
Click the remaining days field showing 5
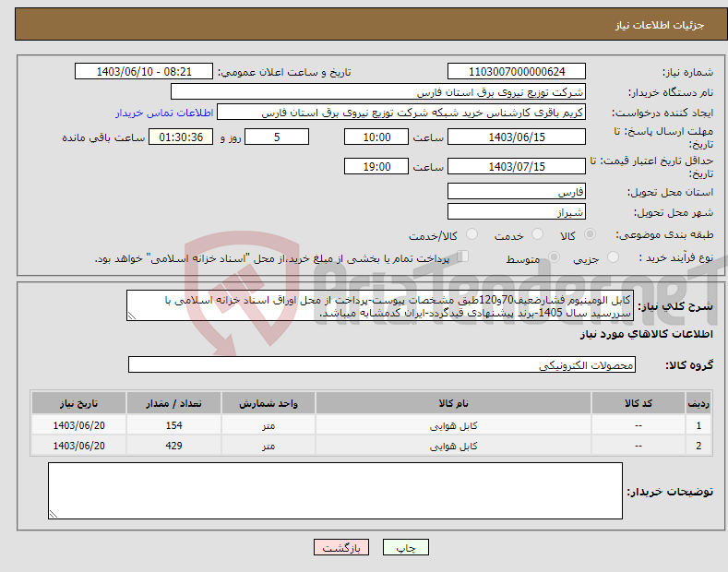277,137
